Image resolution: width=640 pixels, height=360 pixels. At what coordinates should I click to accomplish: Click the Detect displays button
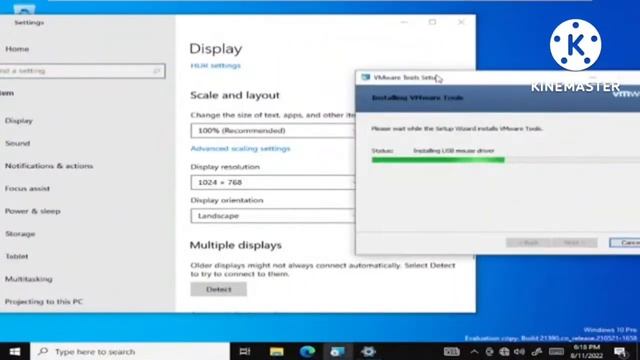tap(218, 289)
